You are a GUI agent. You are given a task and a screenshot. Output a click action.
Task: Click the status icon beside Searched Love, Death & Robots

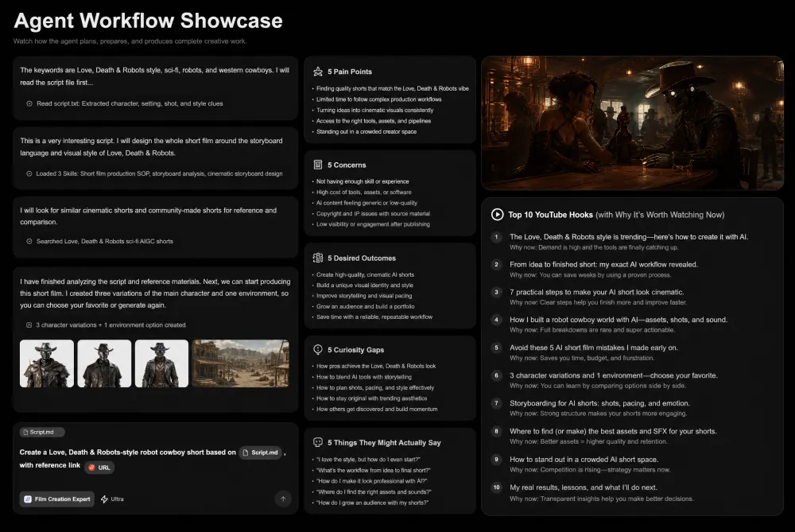click(x=29, y=242)
